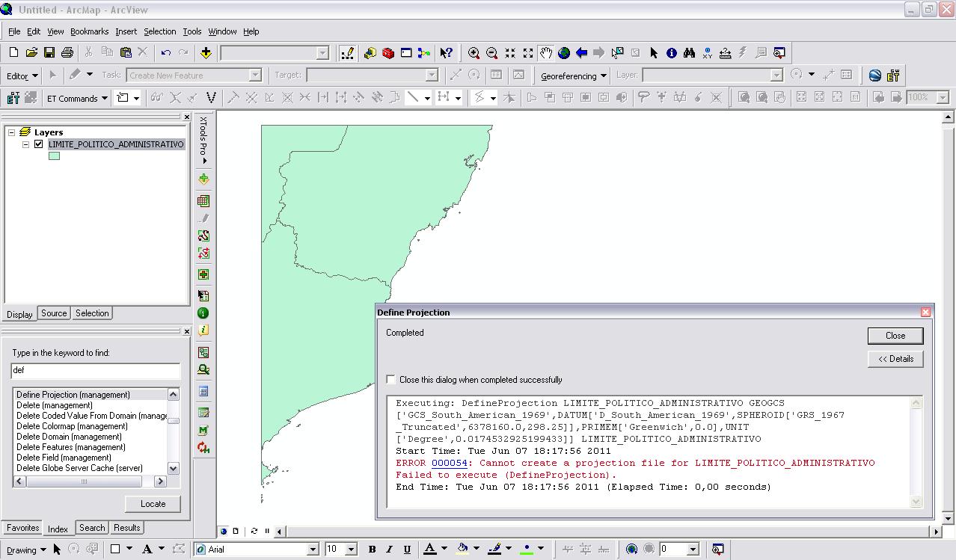
Task: Switch to the Source tab
Action: coord(54,313)
